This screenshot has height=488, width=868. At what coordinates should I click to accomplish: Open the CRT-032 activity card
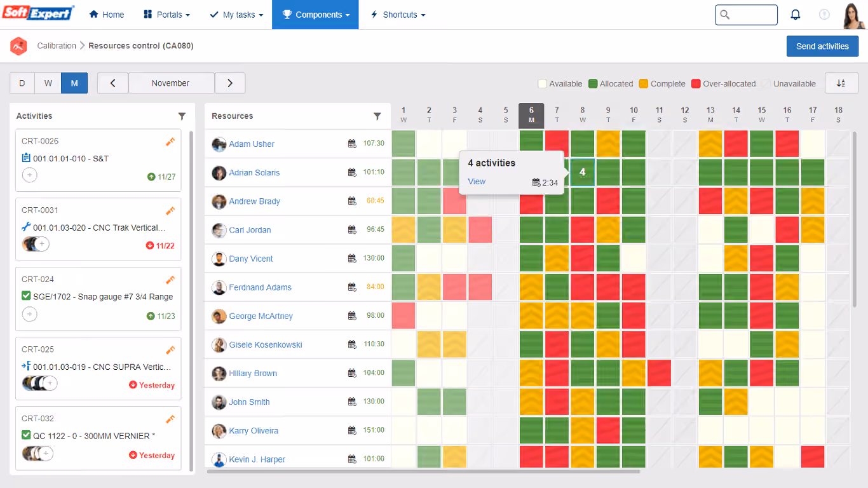click(98, 438)
